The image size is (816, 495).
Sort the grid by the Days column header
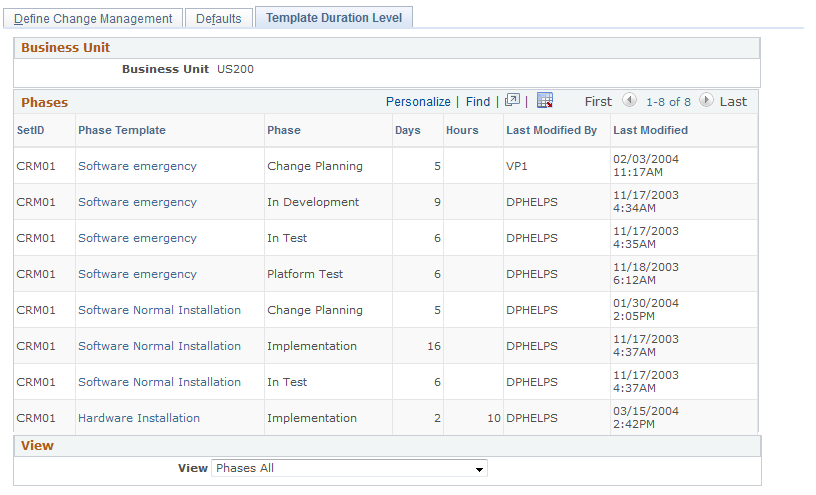pyautogui.click(x=407, y=130)
